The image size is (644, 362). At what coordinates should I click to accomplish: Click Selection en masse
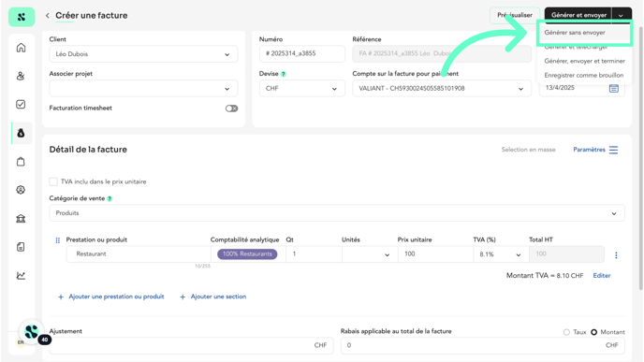coord(528,150)
